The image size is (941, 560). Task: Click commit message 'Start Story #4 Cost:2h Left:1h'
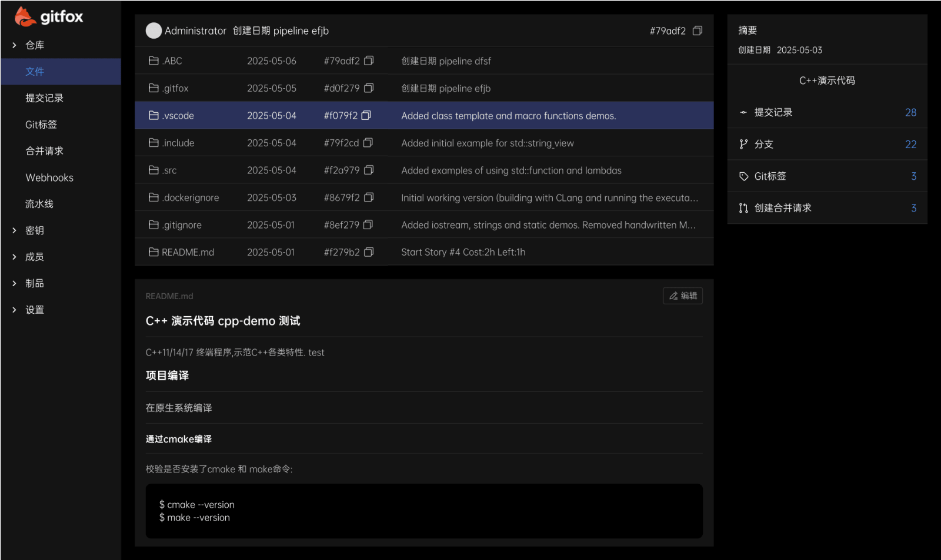[x=463, y=252]
